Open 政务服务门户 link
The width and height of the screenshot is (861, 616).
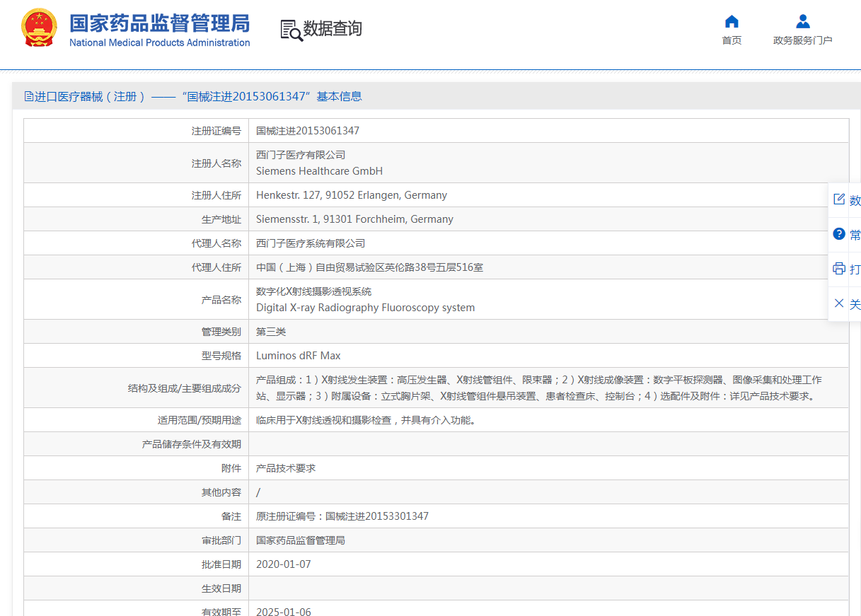coord(802,40)
